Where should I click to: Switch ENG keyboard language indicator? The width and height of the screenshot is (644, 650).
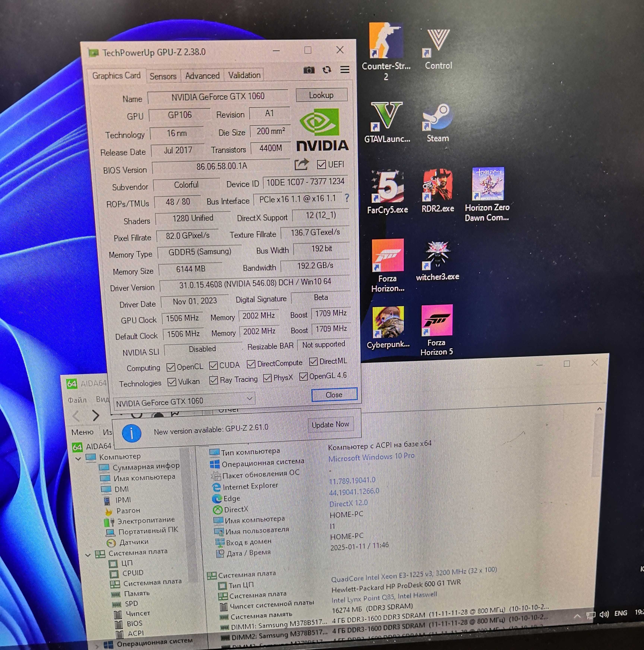click(621, 613)
